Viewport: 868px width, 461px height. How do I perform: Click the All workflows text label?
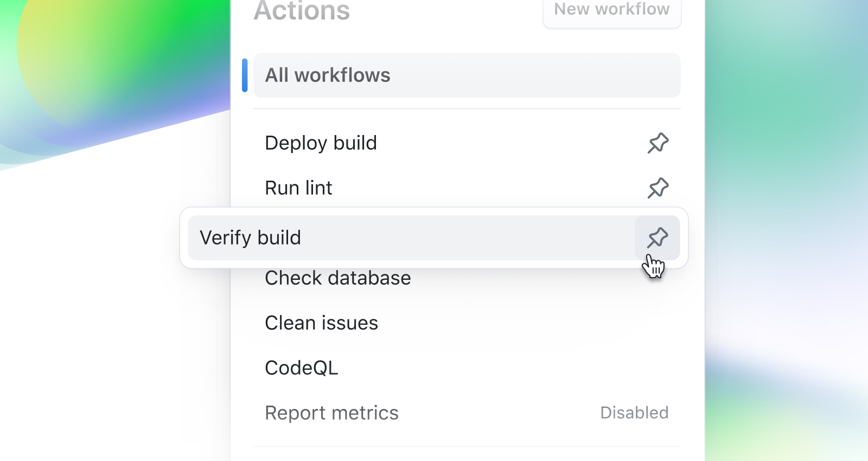(327, 75)
